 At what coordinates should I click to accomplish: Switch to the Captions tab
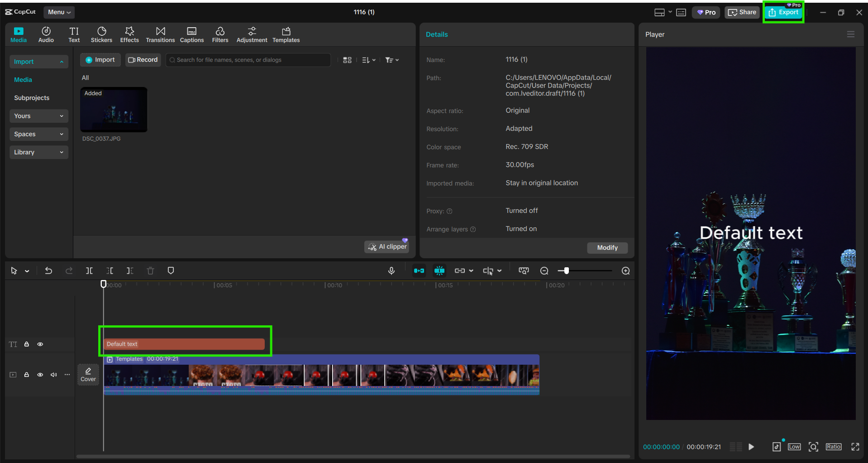(x=192, y=35)
